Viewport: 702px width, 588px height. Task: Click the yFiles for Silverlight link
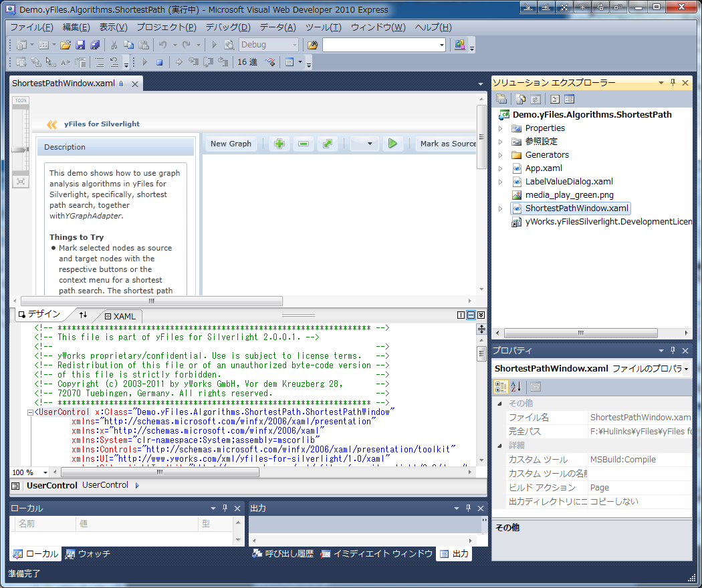pyautogui.click(x=102, y=124)
